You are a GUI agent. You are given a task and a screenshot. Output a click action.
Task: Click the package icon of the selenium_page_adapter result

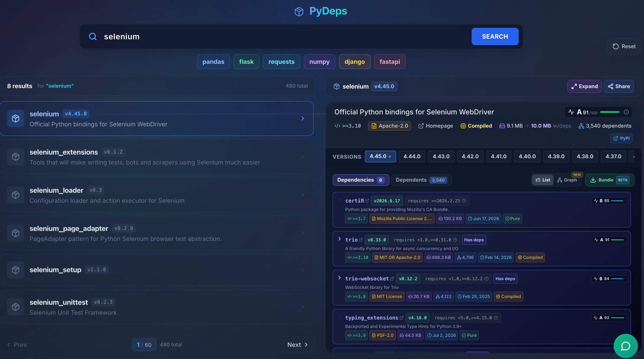(15, 233)
